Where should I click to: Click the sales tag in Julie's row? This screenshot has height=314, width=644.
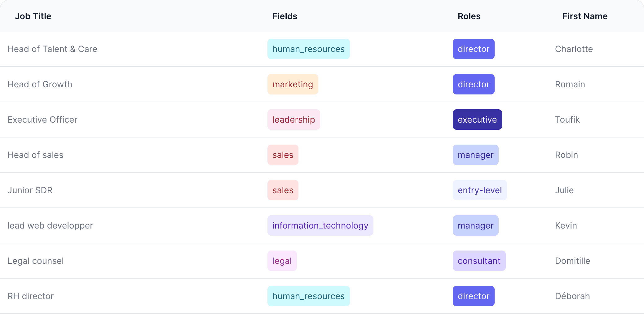point(283,190)
